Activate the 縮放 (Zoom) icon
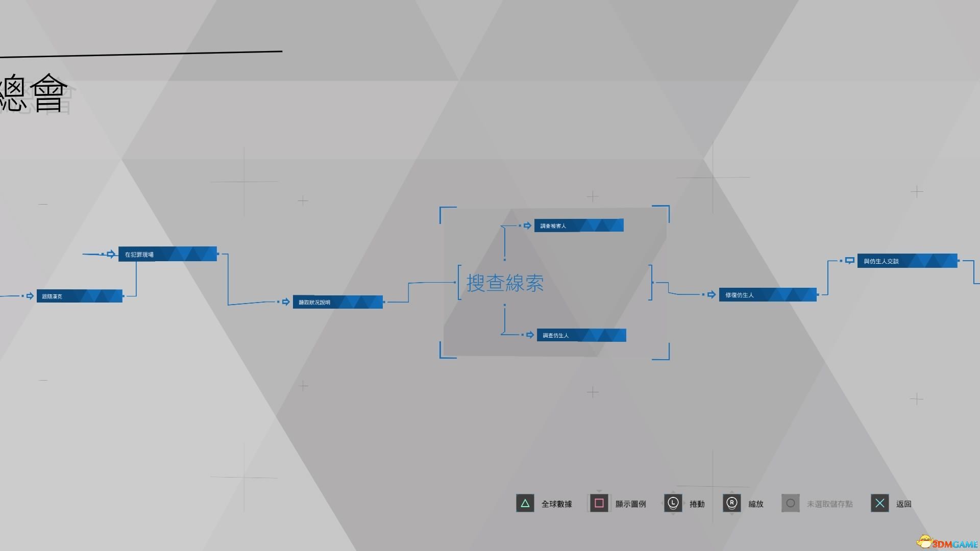The height and width of the screenshot is (551, 980). [x=732, y=503]
